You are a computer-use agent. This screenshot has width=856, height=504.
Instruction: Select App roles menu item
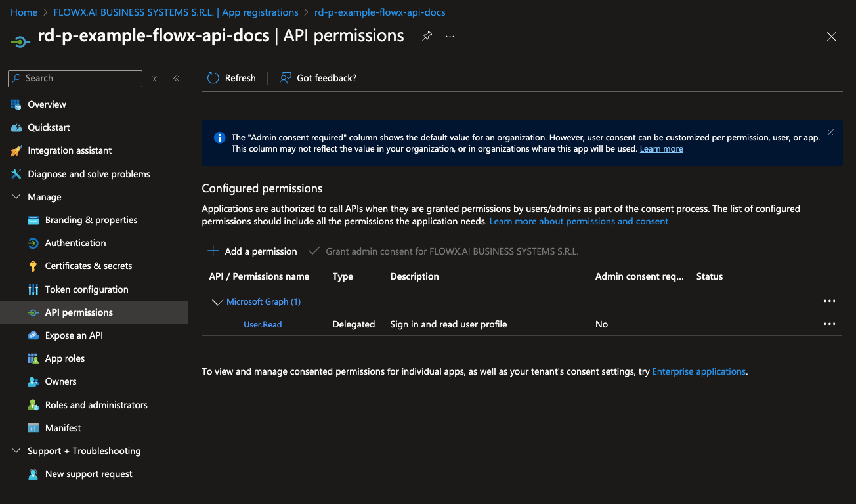[65, 358]
